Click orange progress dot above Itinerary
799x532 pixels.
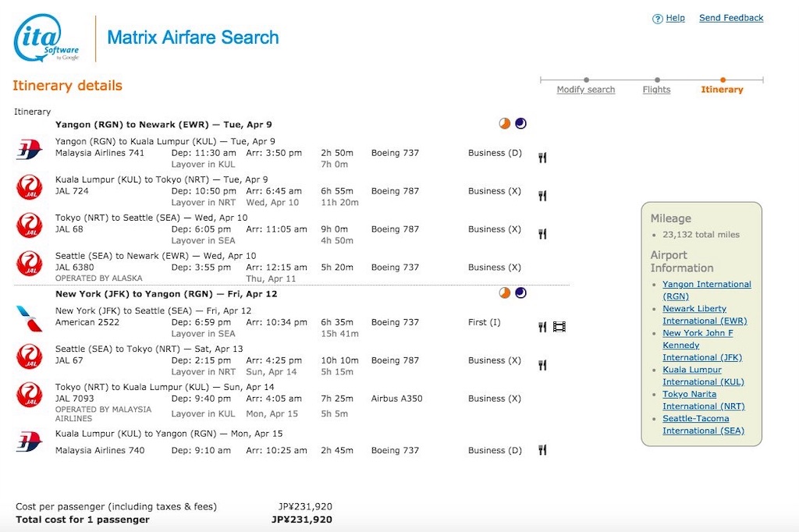[x=723, y=80]
